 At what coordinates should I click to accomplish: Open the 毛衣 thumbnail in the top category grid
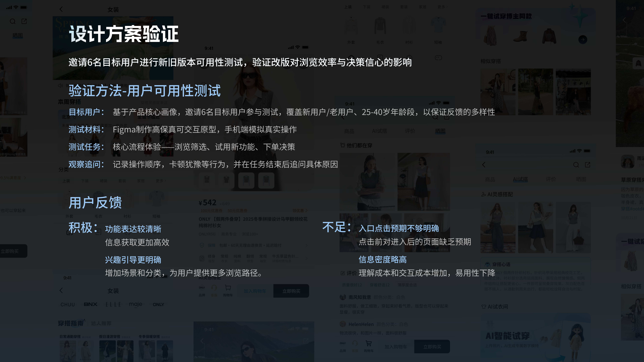point(380,25)
